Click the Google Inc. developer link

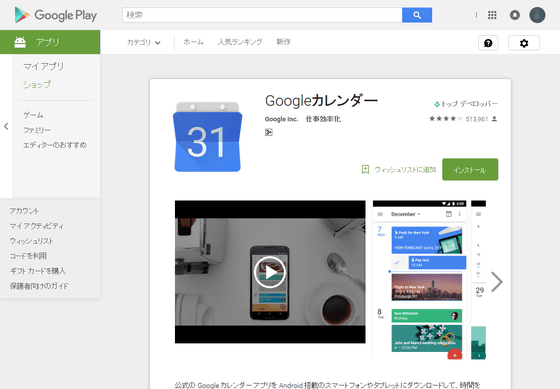tap(281, 119)
